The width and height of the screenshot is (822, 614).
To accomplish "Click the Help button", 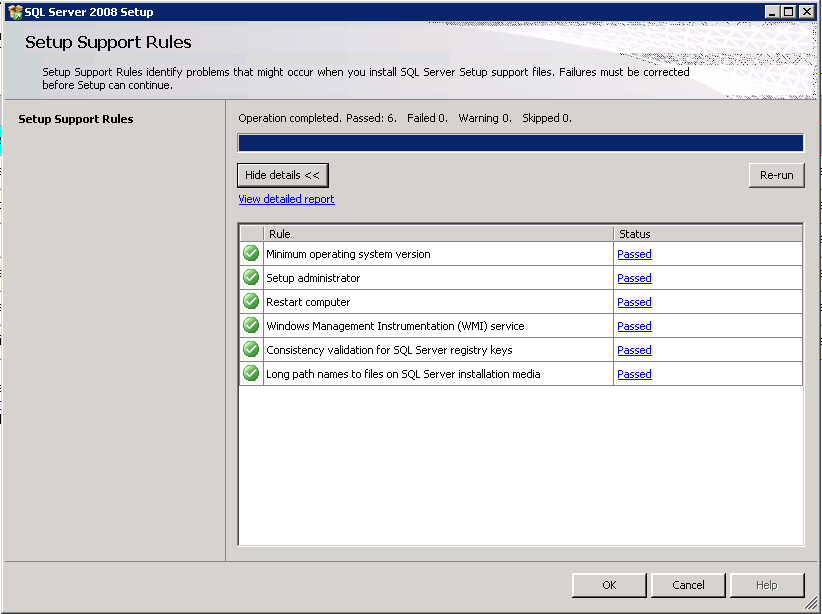I will pos(767,585).
